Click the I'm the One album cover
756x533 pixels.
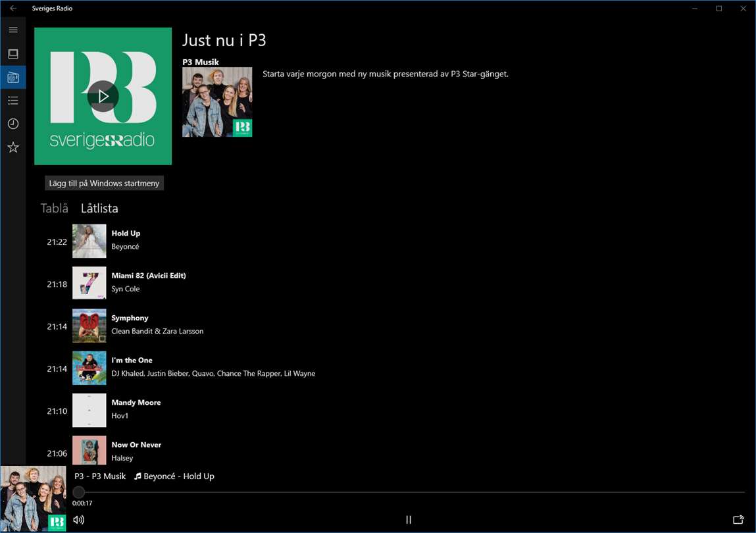(x=89, y=368)
